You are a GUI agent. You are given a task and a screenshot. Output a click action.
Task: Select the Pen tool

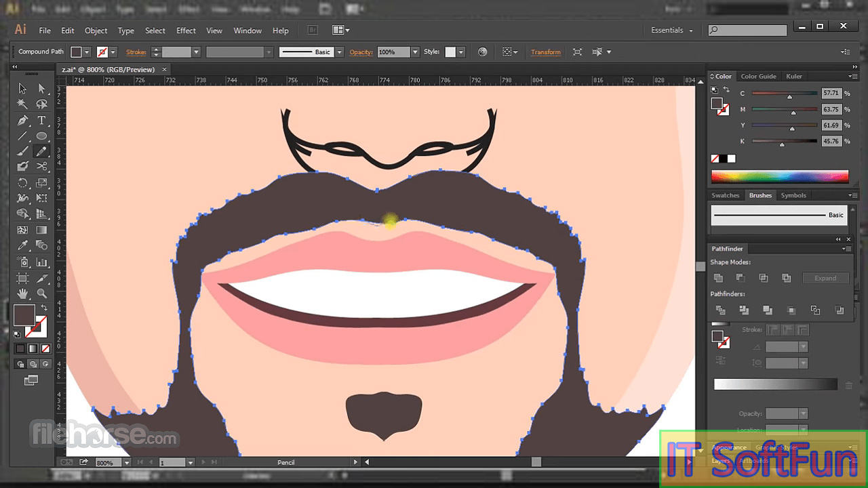(x=22, y=120)
